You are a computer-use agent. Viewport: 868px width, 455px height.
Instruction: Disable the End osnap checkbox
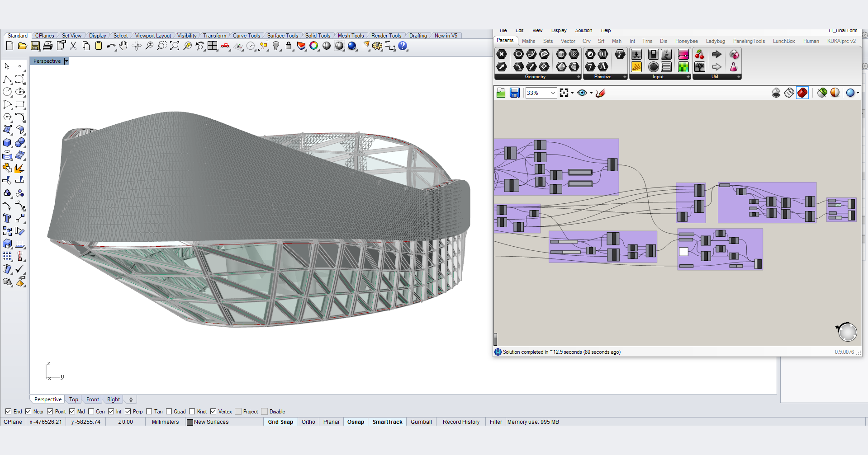pos(8,411)
